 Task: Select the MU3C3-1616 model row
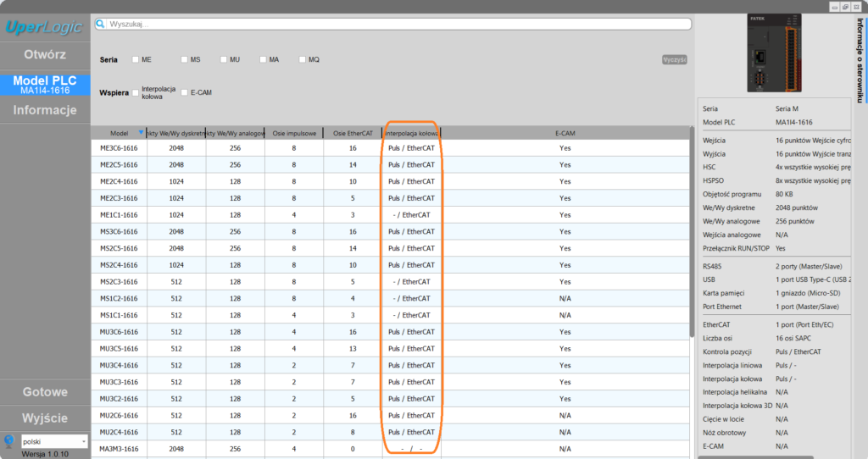coord(390,382)
